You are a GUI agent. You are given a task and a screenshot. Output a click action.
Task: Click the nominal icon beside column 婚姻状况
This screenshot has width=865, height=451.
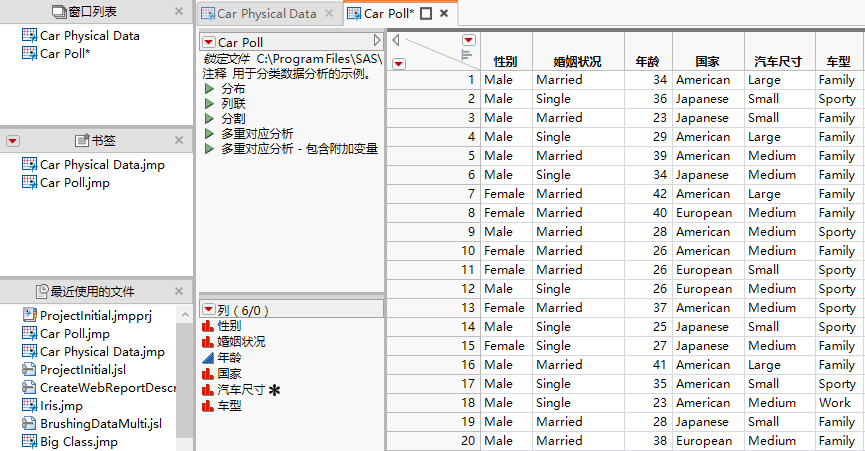tap(208, 342)
